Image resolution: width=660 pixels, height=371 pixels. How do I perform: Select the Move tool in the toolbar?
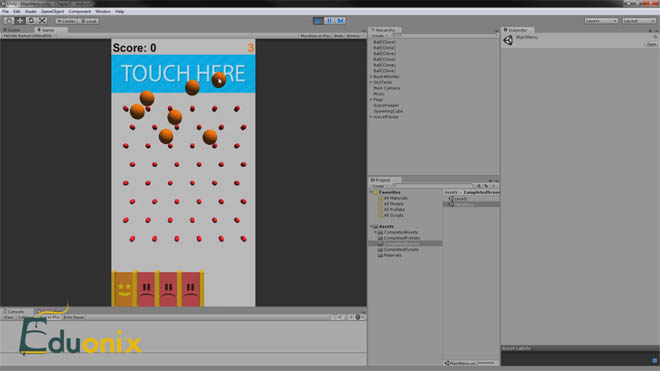(x=20, y=21)
